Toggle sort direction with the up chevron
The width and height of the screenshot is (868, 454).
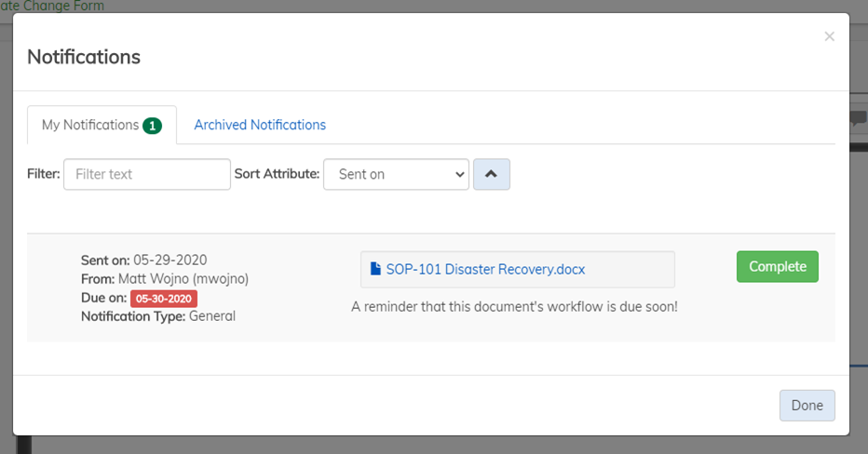click(x=491, y=174)
